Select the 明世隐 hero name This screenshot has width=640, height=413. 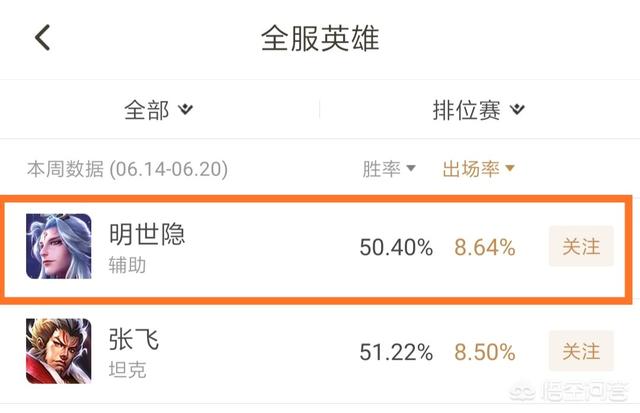click(147, 234)
